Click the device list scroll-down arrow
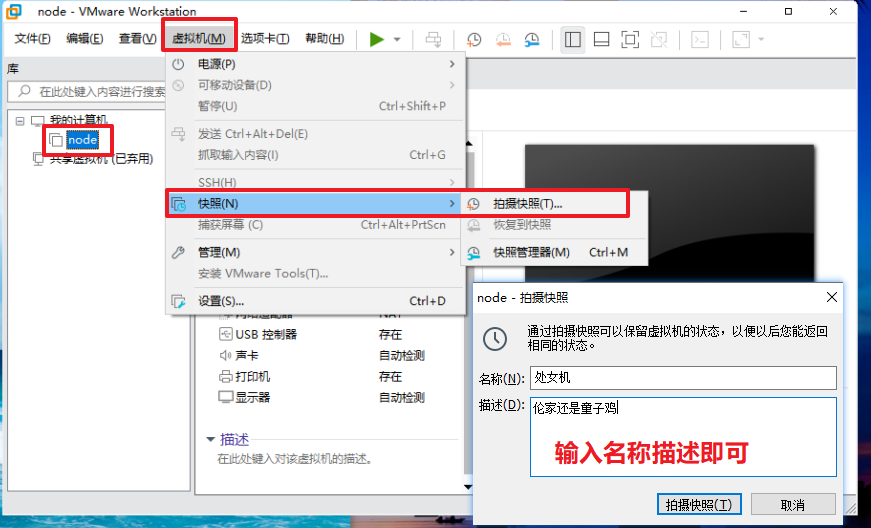 468,487
